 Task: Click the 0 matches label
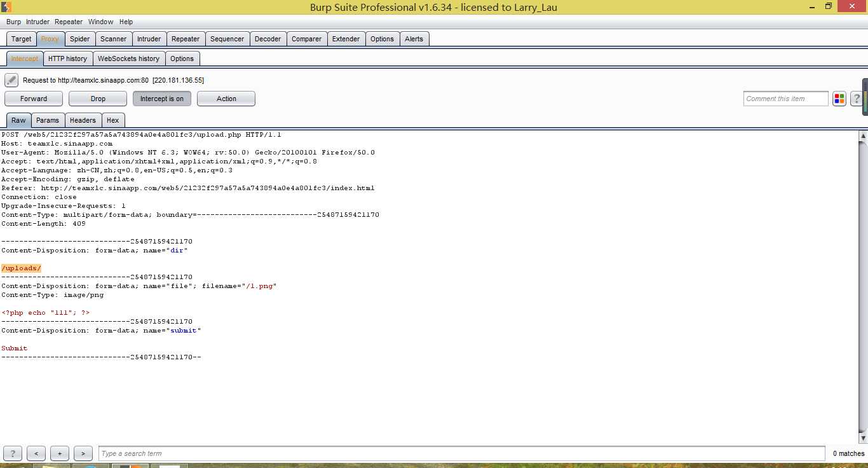(x=848, y=453)
